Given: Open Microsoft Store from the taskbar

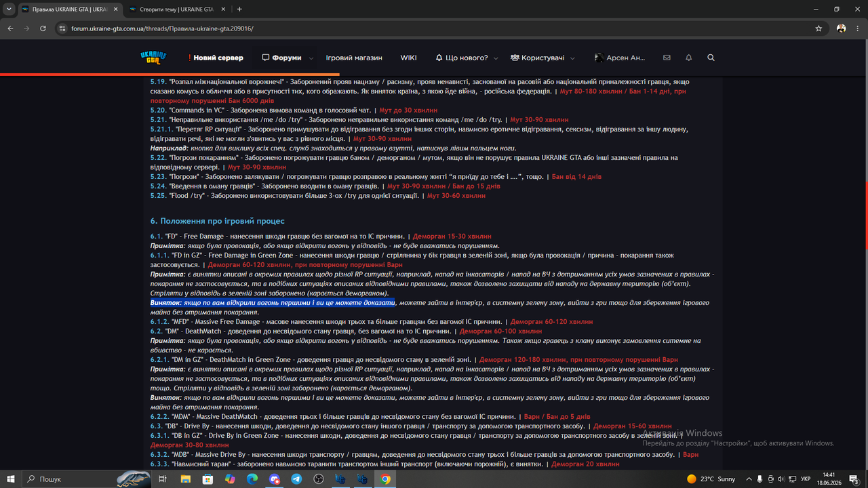Looking at the screenshot, I should click(208, 479).
